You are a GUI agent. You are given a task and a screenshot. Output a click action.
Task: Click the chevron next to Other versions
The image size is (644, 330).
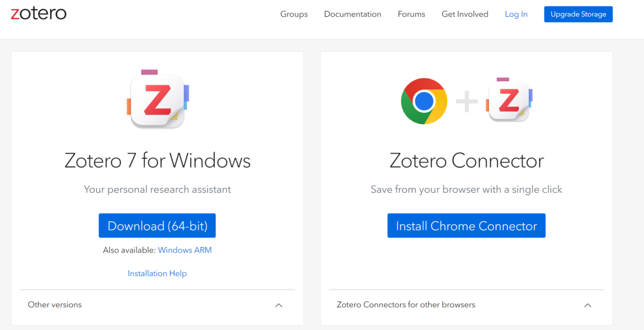coord(279,306)
